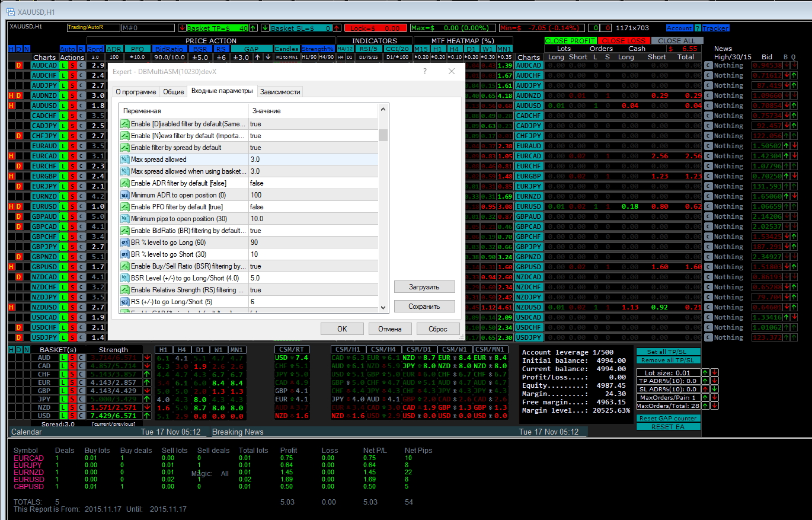812x520 pixels.
Task: Decrease MaxOrders/Total with red down arrow
Action: coord(714,406)
